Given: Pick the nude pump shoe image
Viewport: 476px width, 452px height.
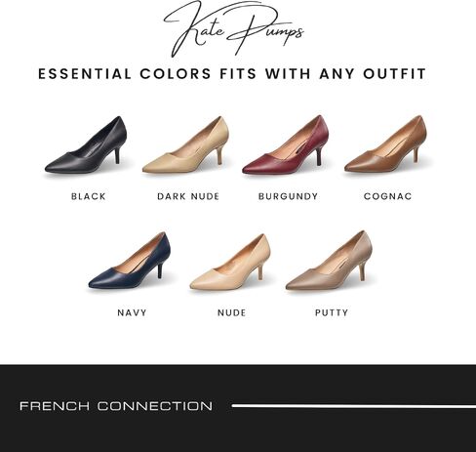Looking at the screenshot, I should tap(230, 262).
